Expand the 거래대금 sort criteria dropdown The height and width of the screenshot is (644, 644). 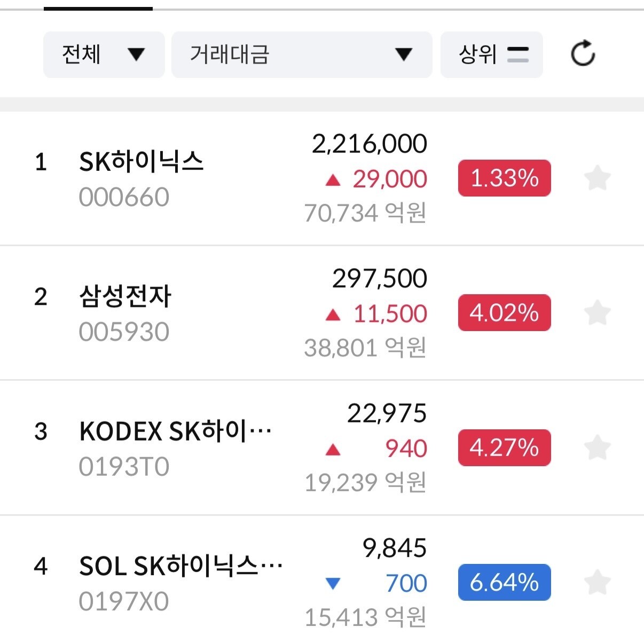click(302, 54)
